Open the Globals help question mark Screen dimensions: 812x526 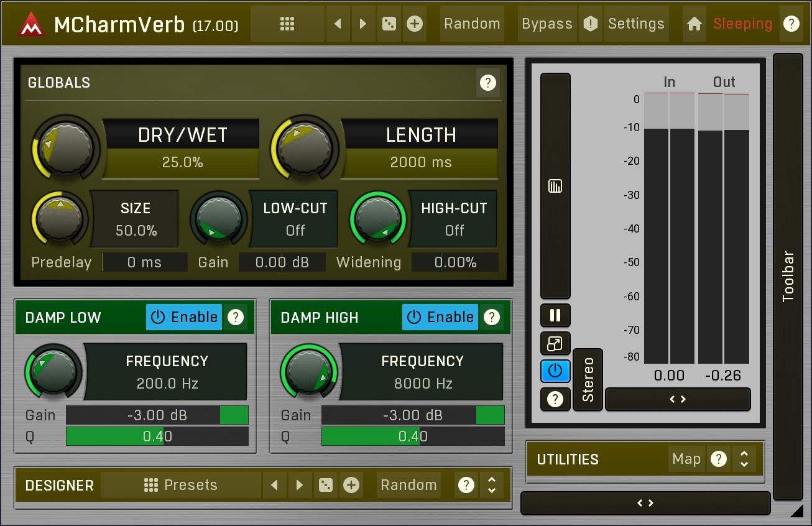pyautogui.click(x=488, y=83)
